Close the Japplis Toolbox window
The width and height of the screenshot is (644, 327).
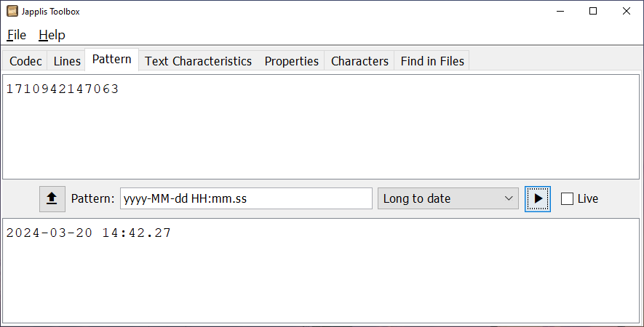coord(627,11)
